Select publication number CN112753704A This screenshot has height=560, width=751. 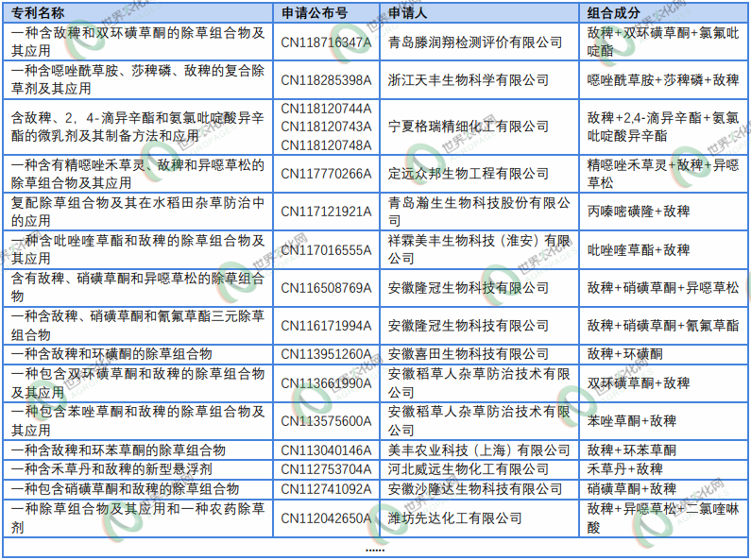click(326, 469)
